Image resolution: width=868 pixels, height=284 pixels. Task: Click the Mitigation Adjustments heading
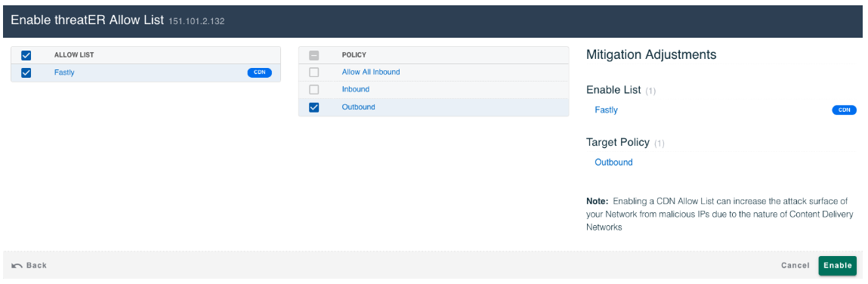pyautogui.click(x=651, y=55)
